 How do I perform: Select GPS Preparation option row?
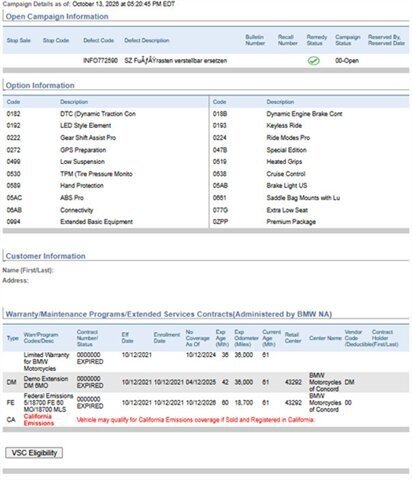tap(83, 150)
